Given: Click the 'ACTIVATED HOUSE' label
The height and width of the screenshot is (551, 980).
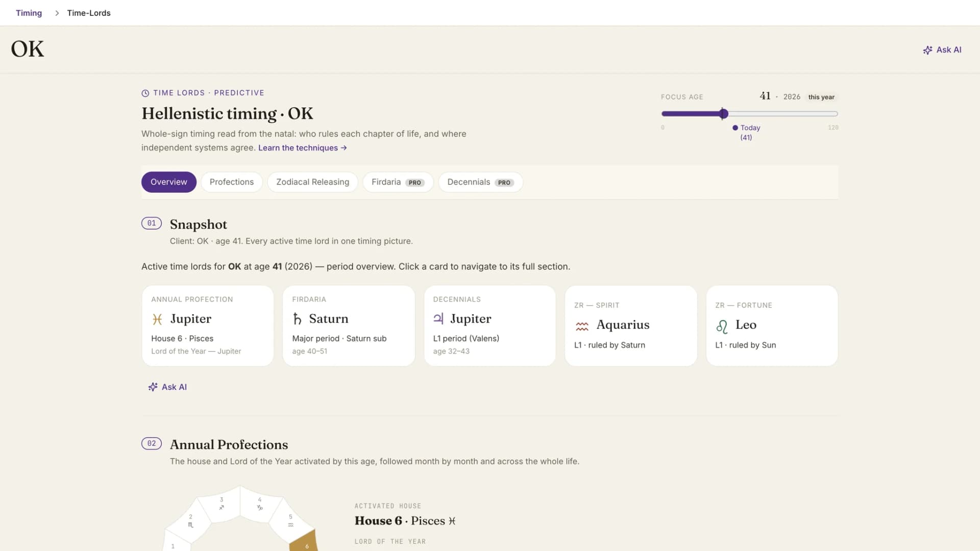Looking at the screenshot, I should tap(388, 506).
